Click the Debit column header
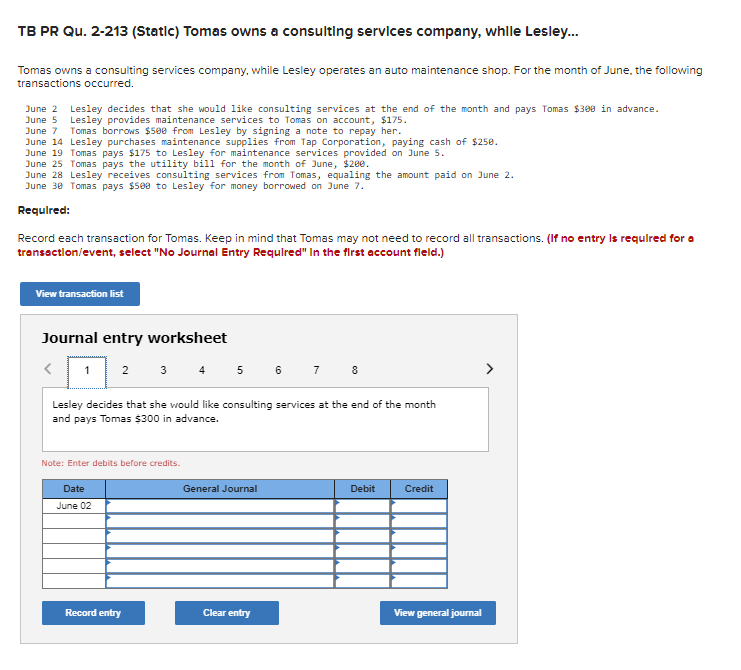The width and height of the screenshot is (741, 670). 362,489
